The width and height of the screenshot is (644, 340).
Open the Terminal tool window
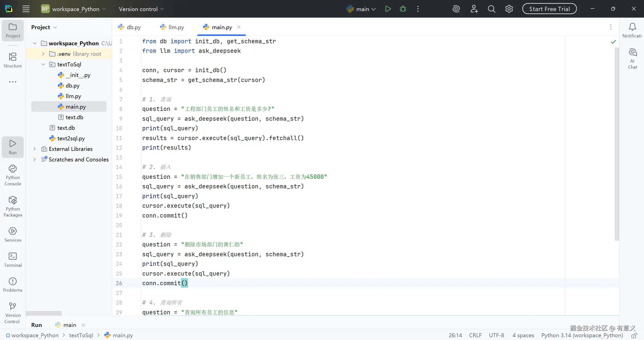13,260
